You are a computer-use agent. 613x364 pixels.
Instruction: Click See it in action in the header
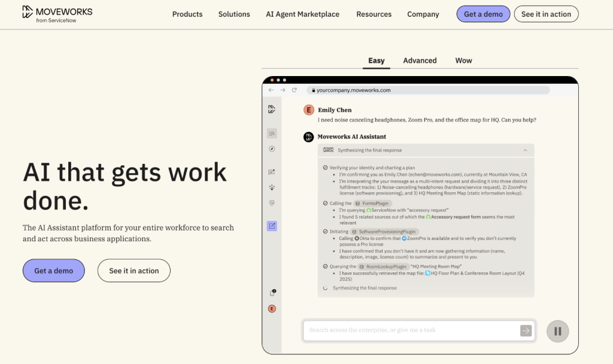tap(546, 14)
